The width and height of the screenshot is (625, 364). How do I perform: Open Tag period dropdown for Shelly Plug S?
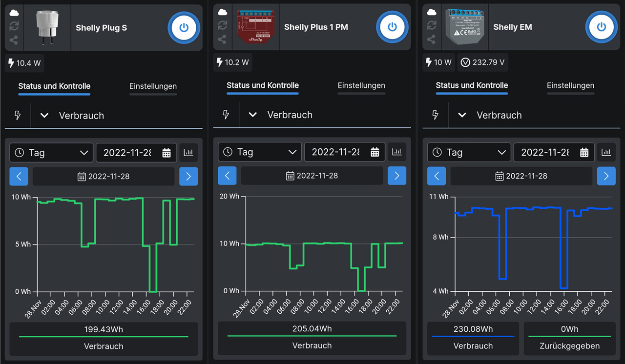click(x=51, y=153)
